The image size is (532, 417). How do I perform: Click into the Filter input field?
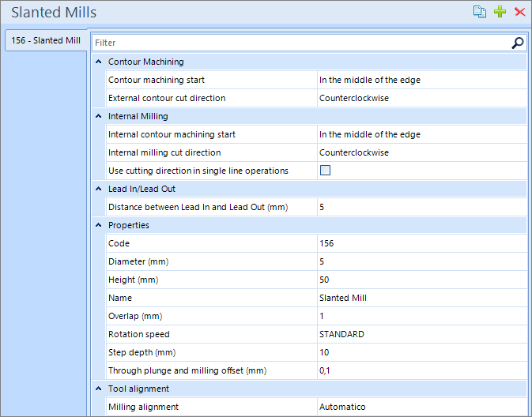tap(301, 43)
